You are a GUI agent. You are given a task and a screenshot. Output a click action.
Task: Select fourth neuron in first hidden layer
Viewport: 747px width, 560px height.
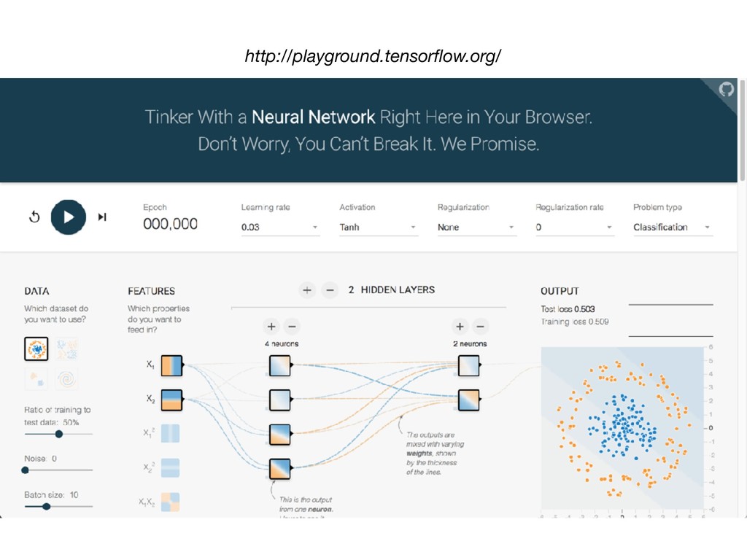coord(280,469)
